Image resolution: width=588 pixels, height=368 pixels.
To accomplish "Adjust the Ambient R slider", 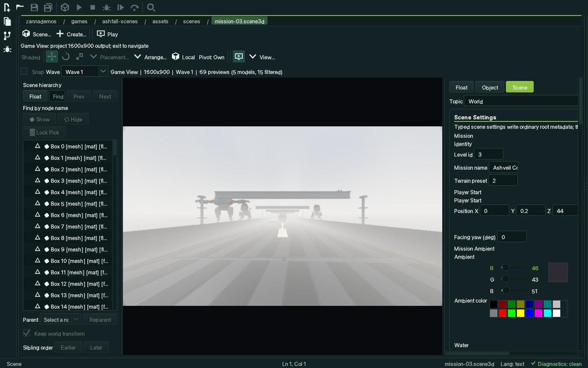I will [514, 267].
